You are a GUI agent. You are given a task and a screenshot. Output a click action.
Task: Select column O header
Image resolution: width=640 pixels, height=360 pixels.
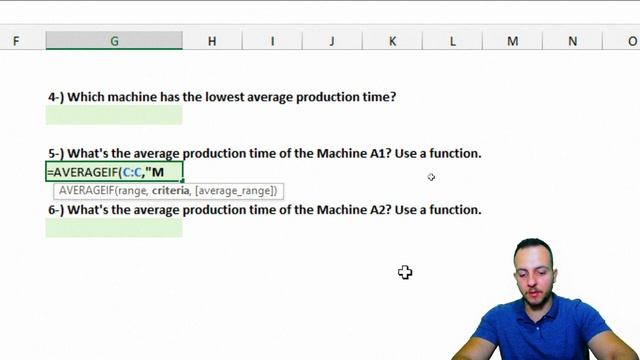(621, 41)
